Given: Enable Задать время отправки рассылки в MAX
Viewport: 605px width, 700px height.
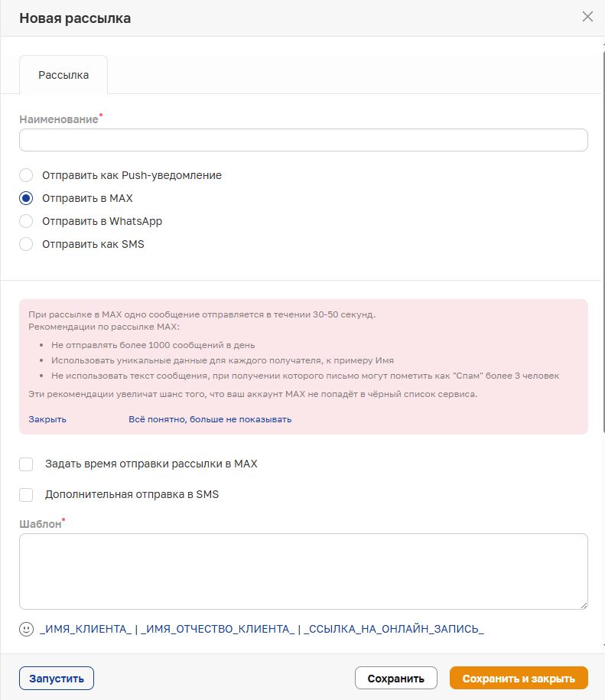Looking at the screenshot, I should (27, 464).
